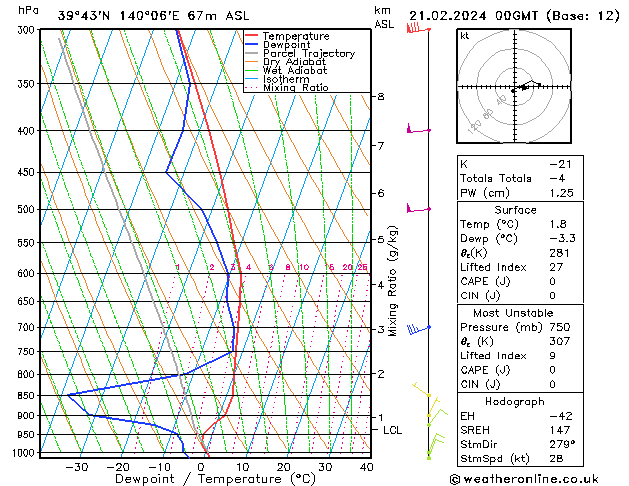Click the Surface Temp (°C) value 1.8

point(558,224)
